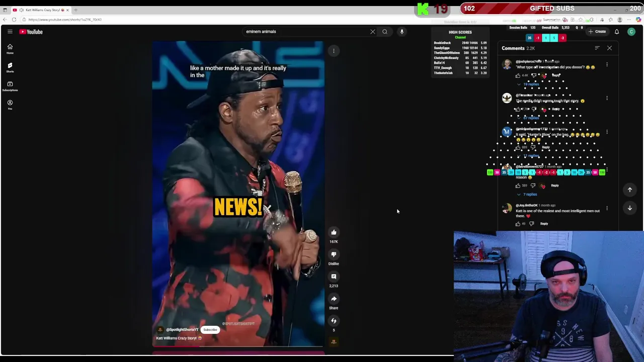Open options for JoyJinthaOK comment
The height and width of the screenshot is (362, 644).
[607, 208]
